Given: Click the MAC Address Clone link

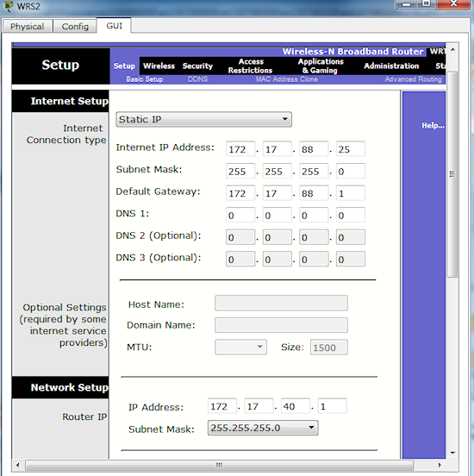Looking at the screenshot, I should 287,79.
